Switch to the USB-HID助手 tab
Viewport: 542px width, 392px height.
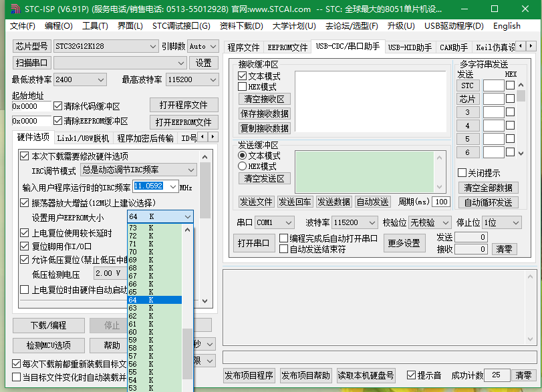point(410,47)
